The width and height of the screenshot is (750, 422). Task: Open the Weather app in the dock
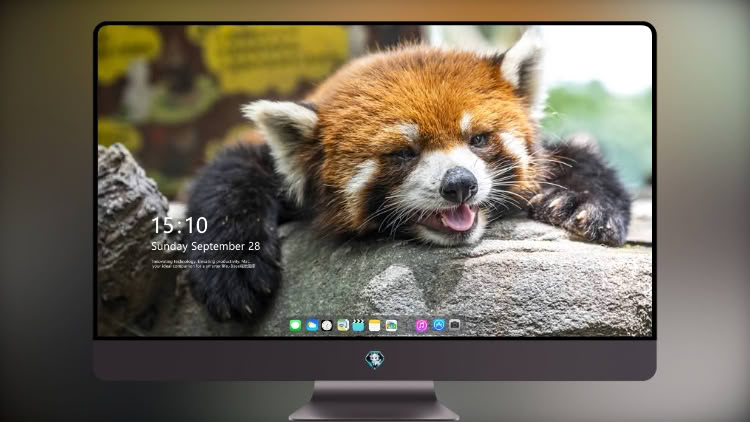click(x=311, y=325)
